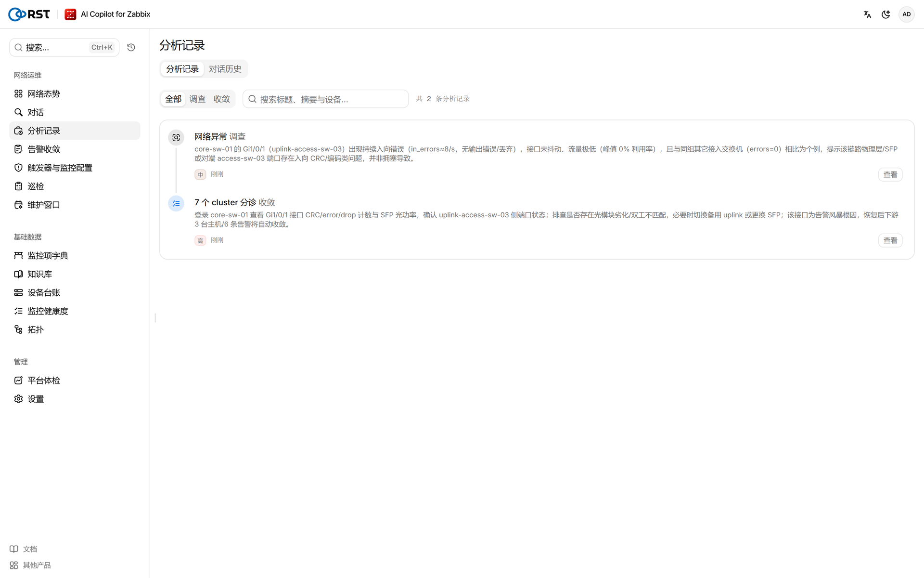This screenshot has width=924, height=578.
Task: Click the AI Copilot for Zabbix red icon
Action: 70,14
